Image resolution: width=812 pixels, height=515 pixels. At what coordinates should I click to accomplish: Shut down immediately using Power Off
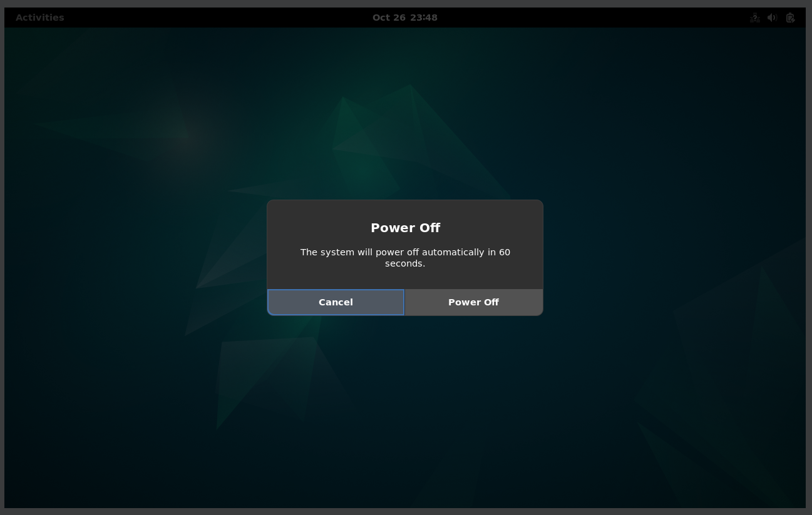[473, 302]
